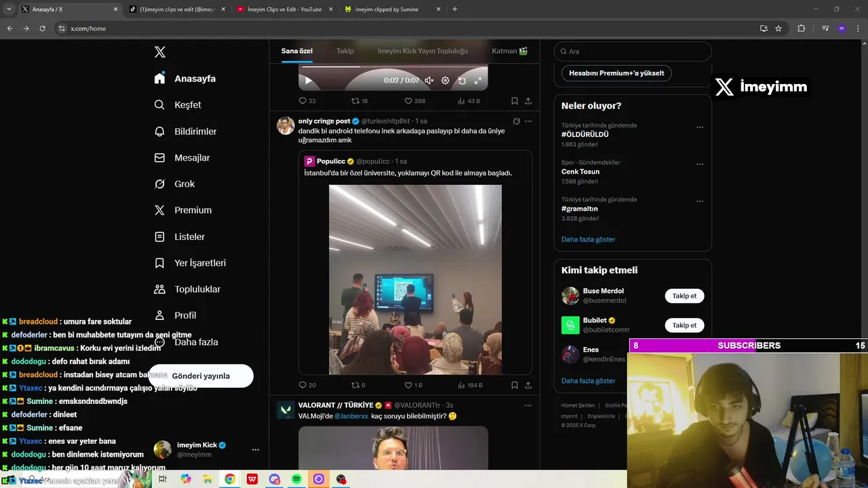The image size is (868, 488).
Task: Open more options on only cringe post
Action: tap(528, 121)
